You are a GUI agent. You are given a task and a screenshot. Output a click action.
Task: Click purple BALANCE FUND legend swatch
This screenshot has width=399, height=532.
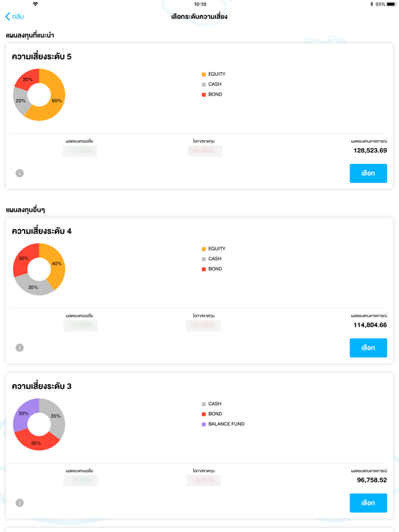(x=203, y=424)
